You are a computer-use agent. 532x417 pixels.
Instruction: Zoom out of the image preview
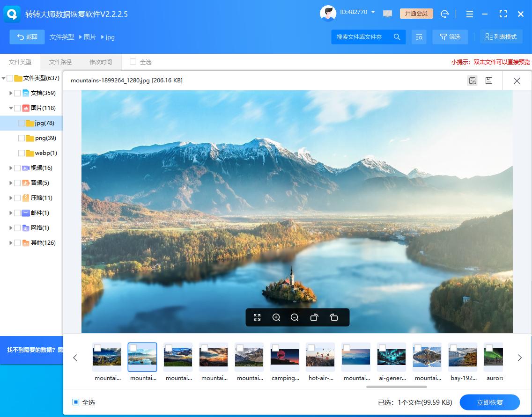pyautogui.click(x=295, y=317)
